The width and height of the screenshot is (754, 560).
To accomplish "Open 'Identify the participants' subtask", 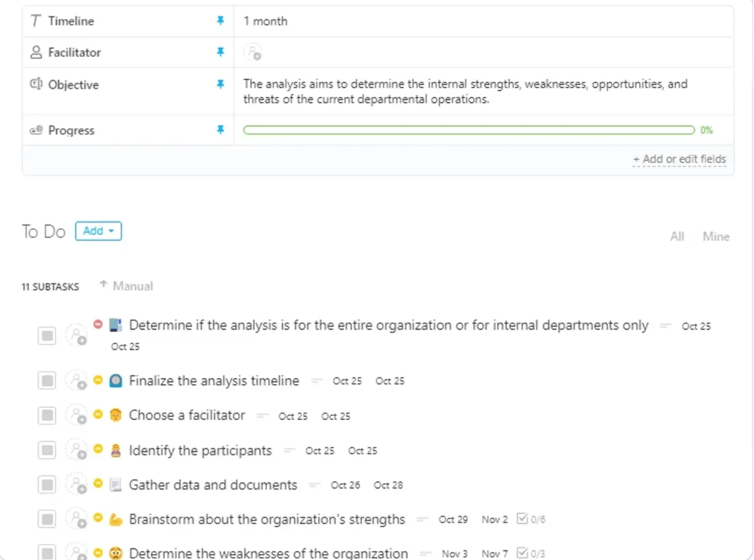I will [201, 450].
